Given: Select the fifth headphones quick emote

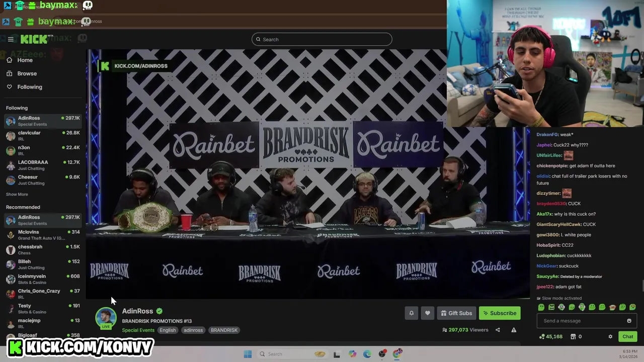Looking at the screenshot, I should click(x=582, y=307).
